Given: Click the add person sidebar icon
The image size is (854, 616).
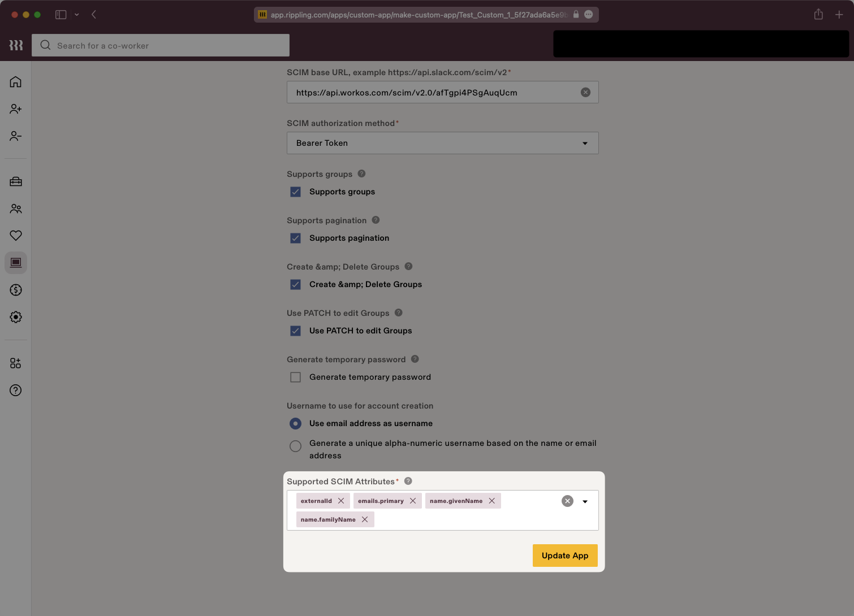Looking at the screenshot, I should 16,109.
